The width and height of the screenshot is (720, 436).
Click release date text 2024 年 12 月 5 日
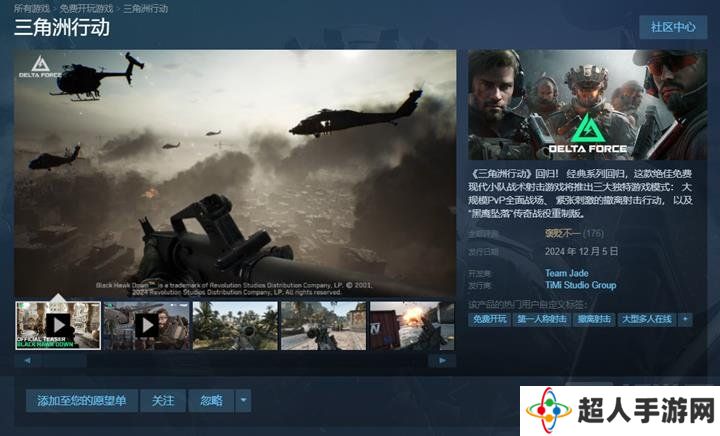pyautogui.click(x=581, y=252)
